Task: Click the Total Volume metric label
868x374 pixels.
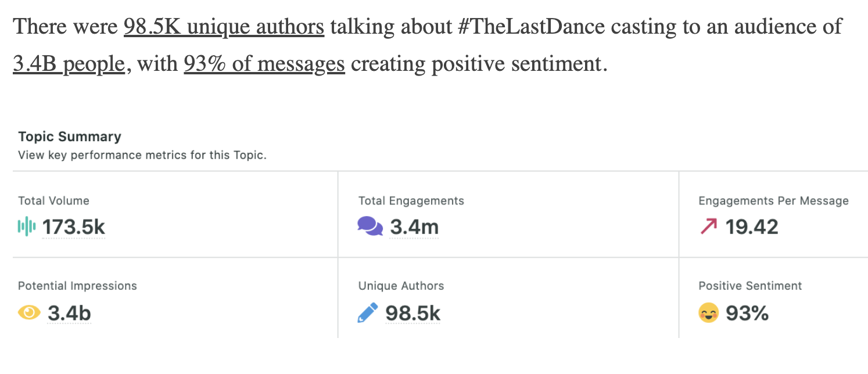Action: pyautogui.click(x=53, y=201)
